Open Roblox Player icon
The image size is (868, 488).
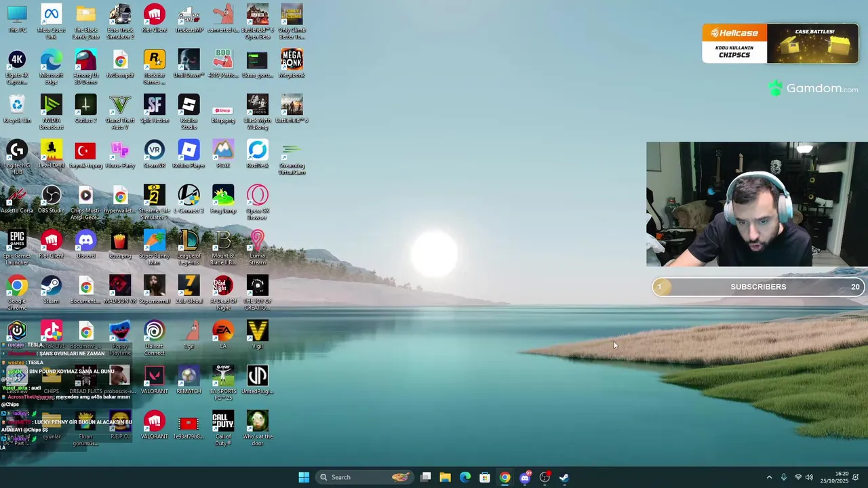tap(189, 155)
